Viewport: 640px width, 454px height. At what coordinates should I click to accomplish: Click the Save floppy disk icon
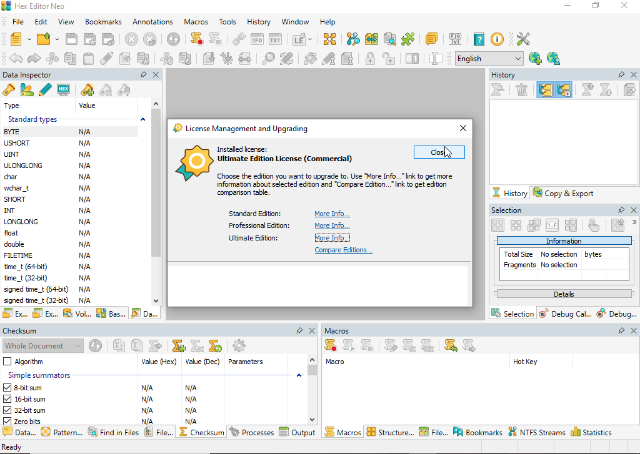pos(71,39)
